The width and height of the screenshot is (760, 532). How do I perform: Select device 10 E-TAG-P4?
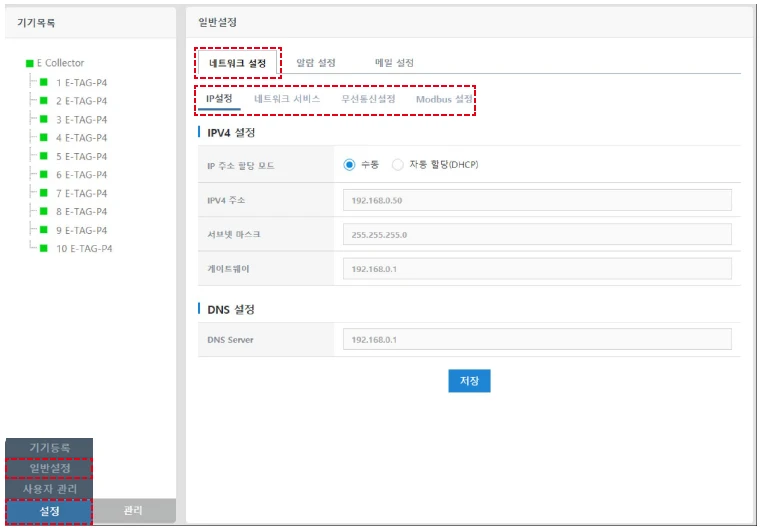(84, 249)
